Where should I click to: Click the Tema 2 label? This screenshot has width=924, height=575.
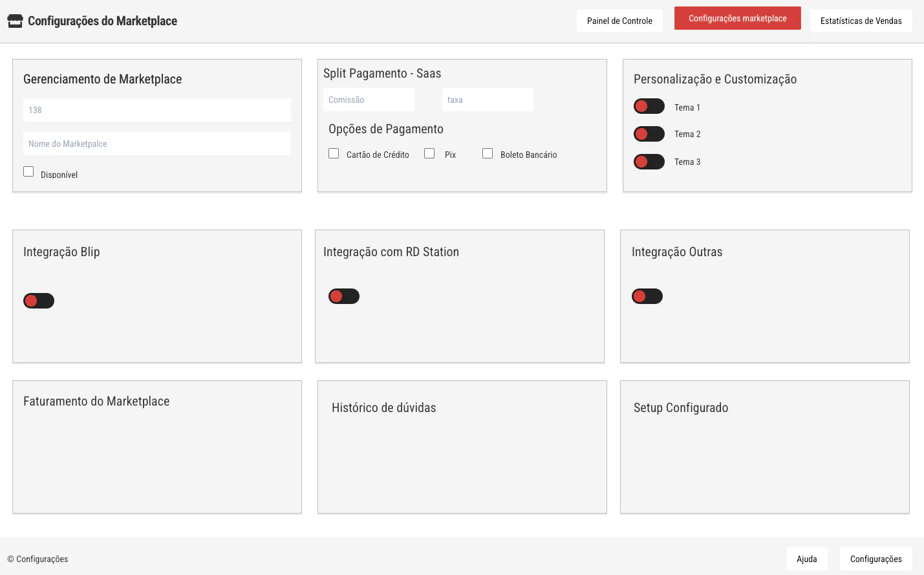coord(687,134)
